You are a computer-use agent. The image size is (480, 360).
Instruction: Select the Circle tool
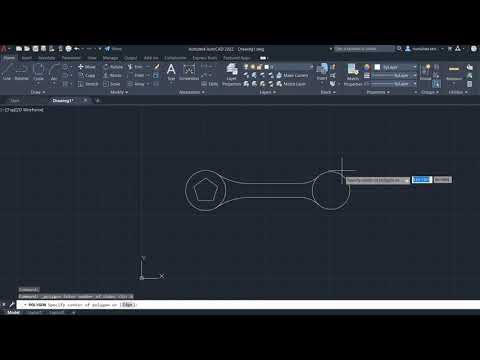coord(39,71)
